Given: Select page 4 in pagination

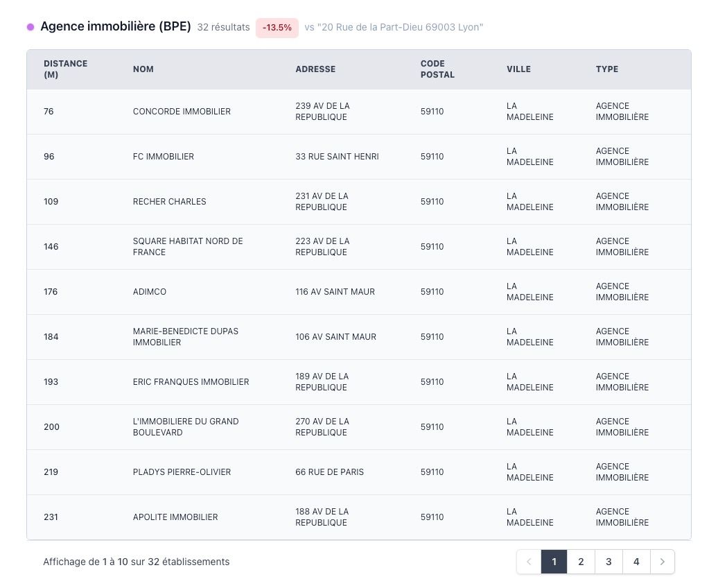Looking at the screenshot, I should [636, 562].
